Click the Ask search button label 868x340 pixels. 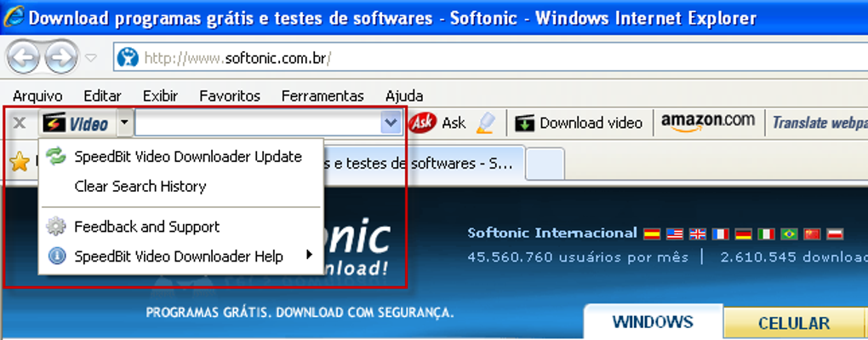[x=454, y=123]
